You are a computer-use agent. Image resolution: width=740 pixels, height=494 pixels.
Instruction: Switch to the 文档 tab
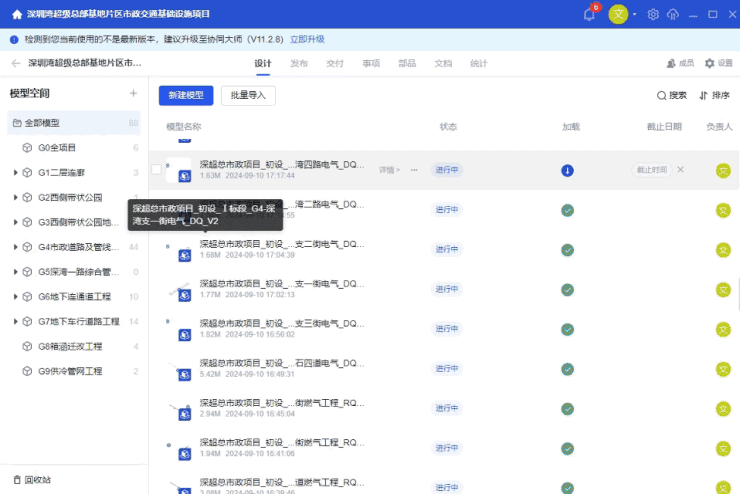tap(442, 63)
